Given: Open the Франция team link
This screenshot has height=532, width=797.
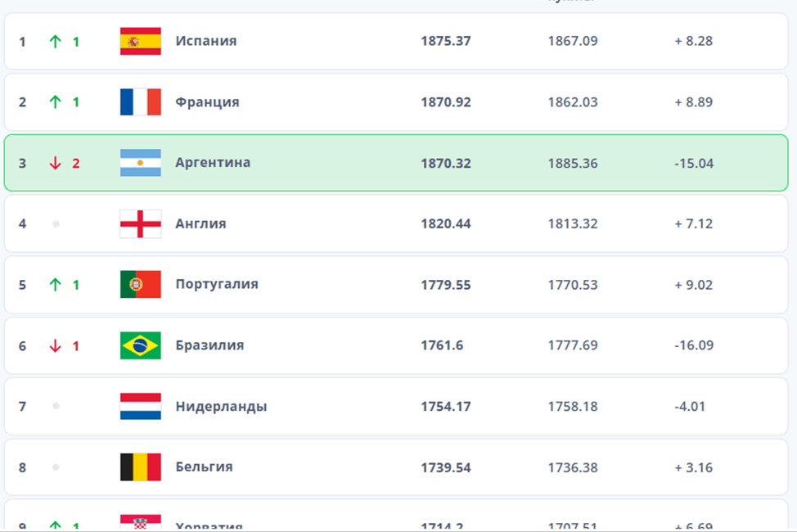Looking at the screenshot, I should [207, 102].
